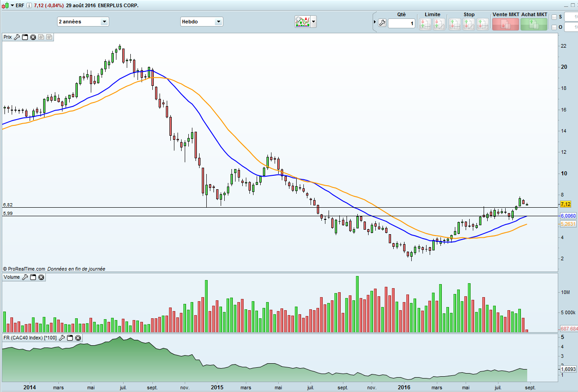
Task: Enable the O checkbox
Action: point(554,27)
